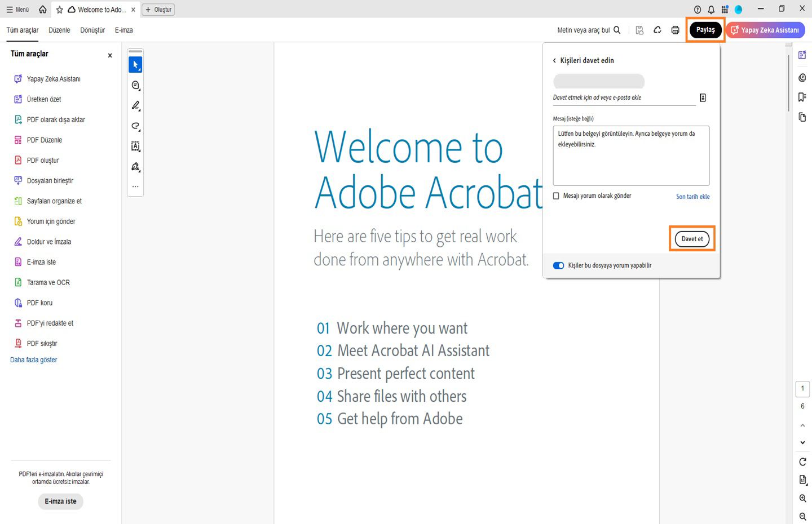Click the zoom in magnifier icon
This screenshot has height=524, width=812.
pos(802,499)
